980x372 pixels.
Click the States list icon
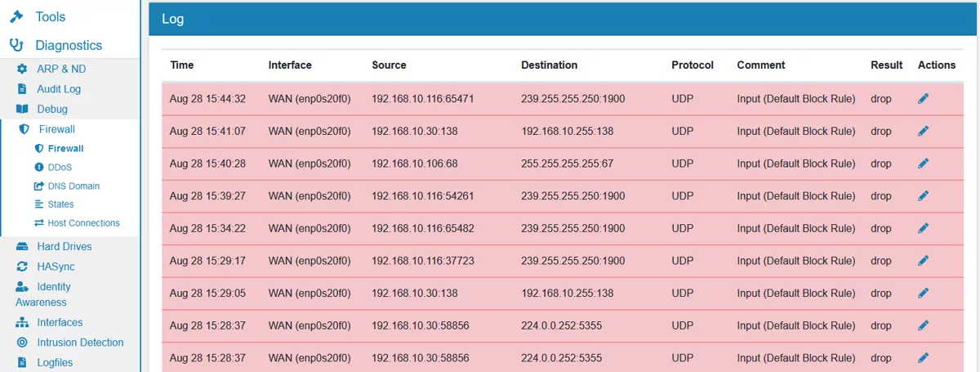(x=38, y=204)
